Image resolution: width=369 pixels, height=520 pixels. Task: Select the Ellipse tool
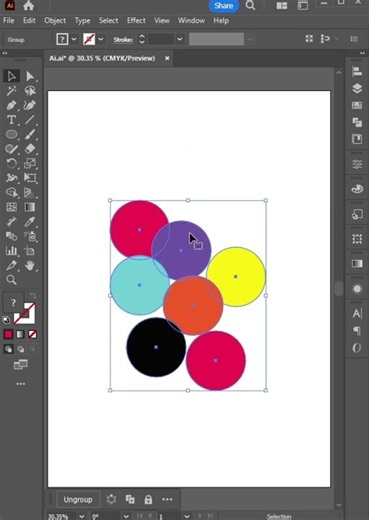click(x=11, y=134)
